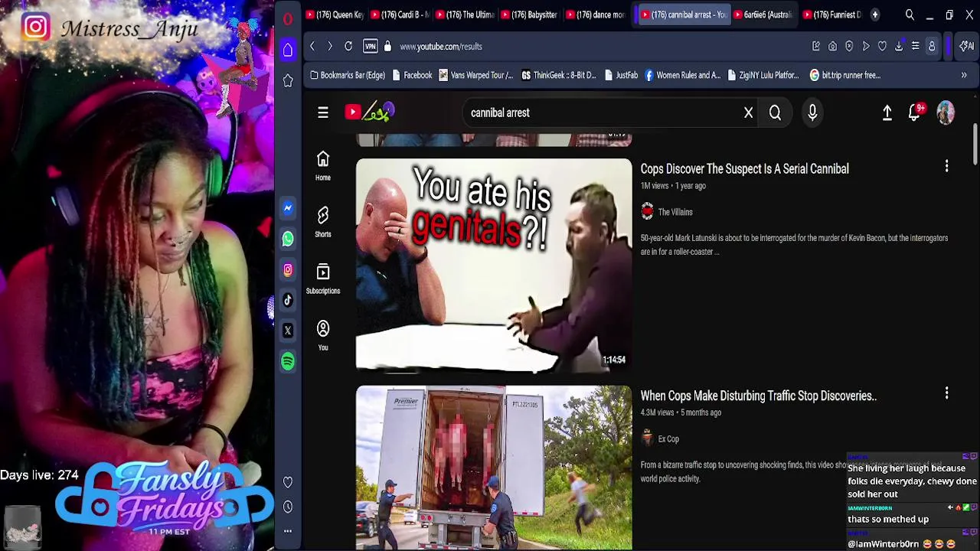Image resolution: width=980 pixels, height=551 pixels.
Task: Go to Subscriptions in YouTube sidebar
Action: (x=323, y=279)
